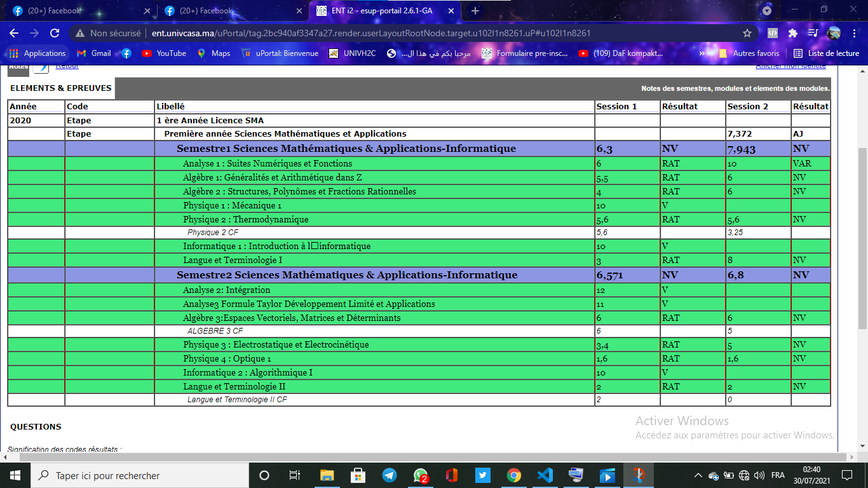The width and height of the screenshot is (868, 488).
Task: Expand hidden bookmarks with the chevron
Action: [702, 53]
